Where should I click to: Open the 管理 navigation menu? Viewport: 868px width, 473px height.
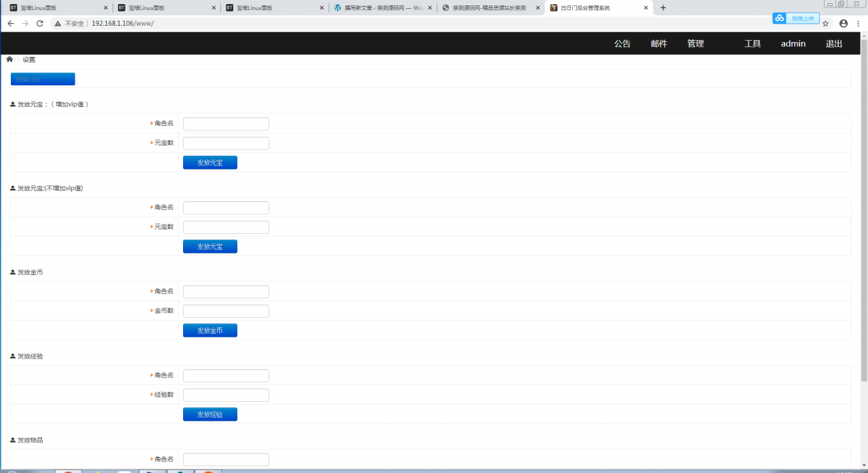tap(695, 43)
